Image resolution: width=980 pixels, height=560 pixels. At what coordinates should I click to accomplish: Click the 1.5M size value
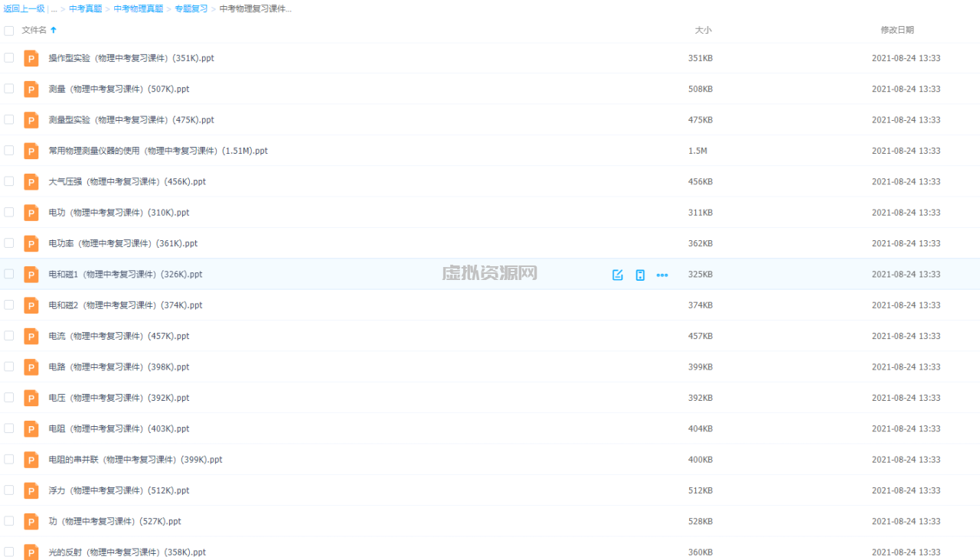697,151
